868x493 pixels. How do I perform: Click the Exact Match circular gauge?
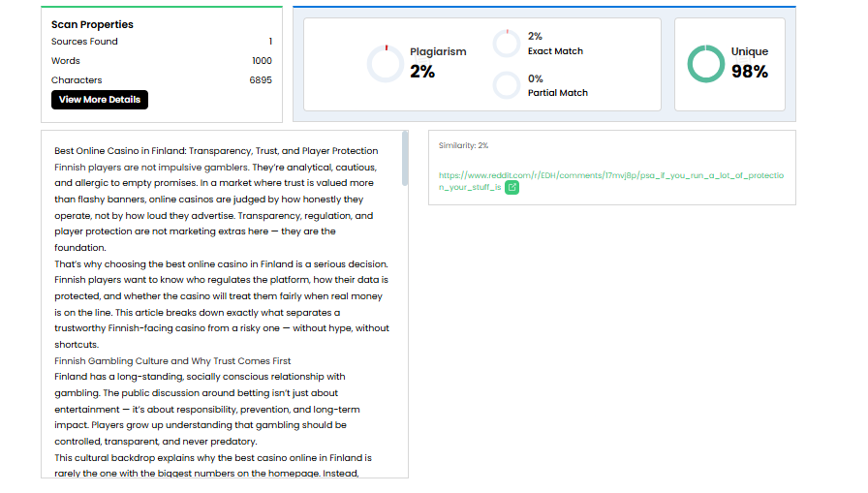click(507, 44)
